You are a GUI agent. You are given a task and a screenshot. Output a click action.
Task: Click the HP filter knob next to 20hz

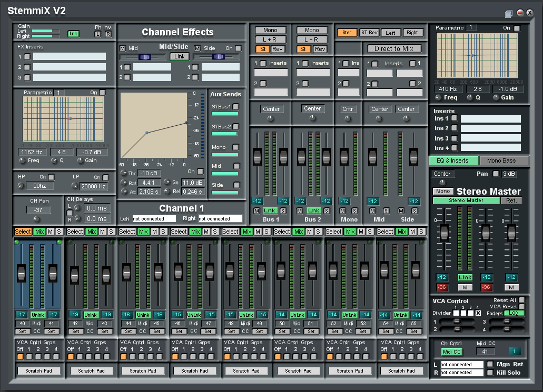[21, 186]
